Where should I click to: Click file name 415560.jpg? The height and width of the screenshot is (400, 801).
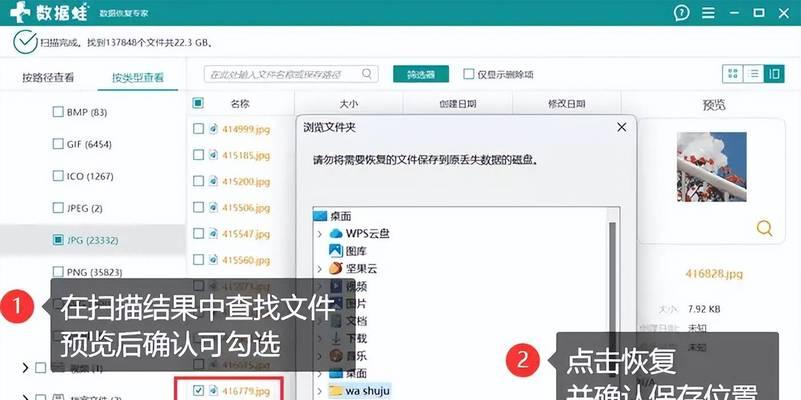(246, 260)
